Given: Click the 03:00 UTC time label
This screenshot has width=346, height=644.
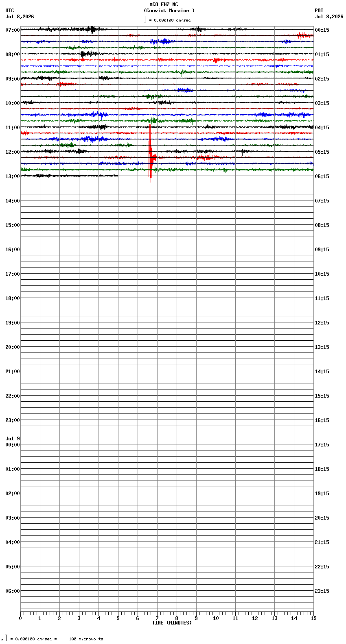Looking at the screenshot, I should click(12, 518).
